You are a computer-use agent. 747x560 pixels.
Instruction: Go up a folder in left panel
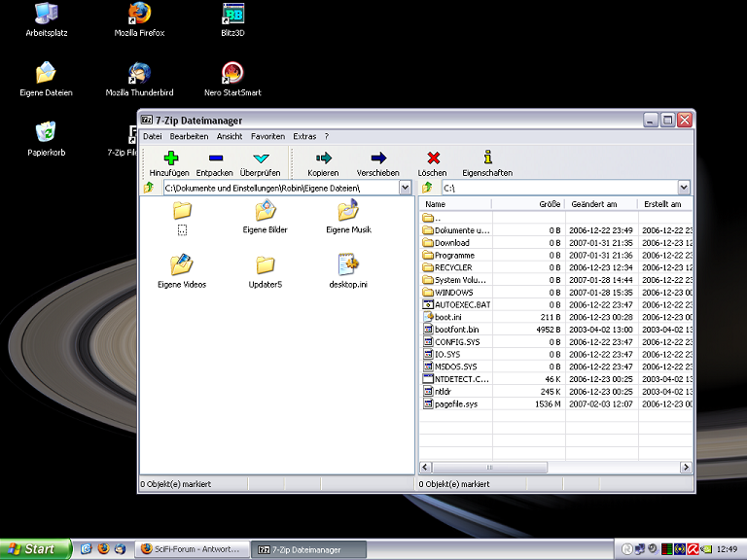coord(149,188)
